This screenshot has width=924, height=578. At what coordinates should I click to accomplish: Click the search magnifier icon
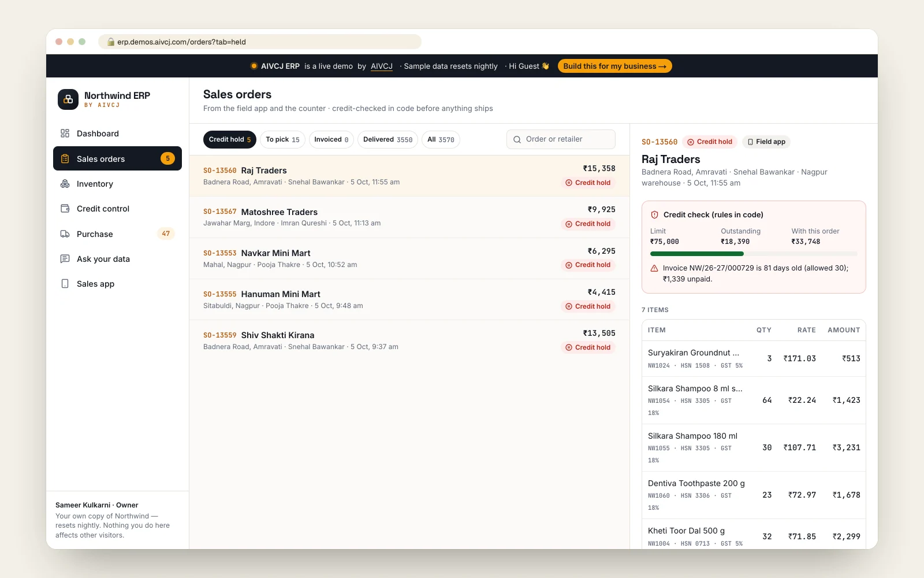point(517,139)
